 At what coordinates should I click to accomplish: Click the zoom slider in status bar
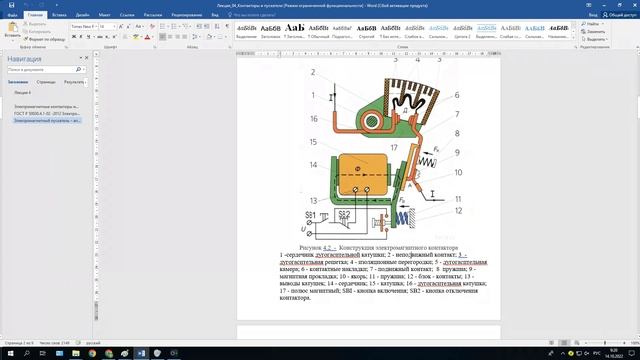click(x=605, y=343)
